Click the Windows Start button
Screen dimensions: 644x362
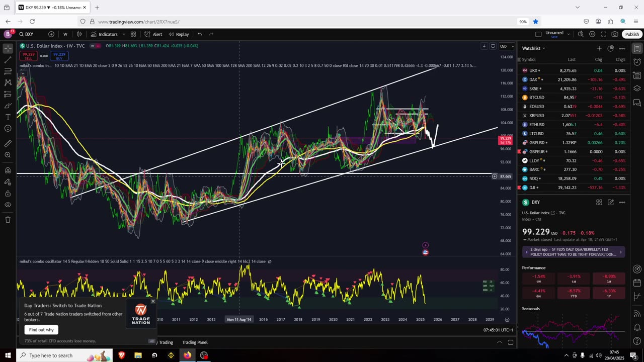click(8, 355)
